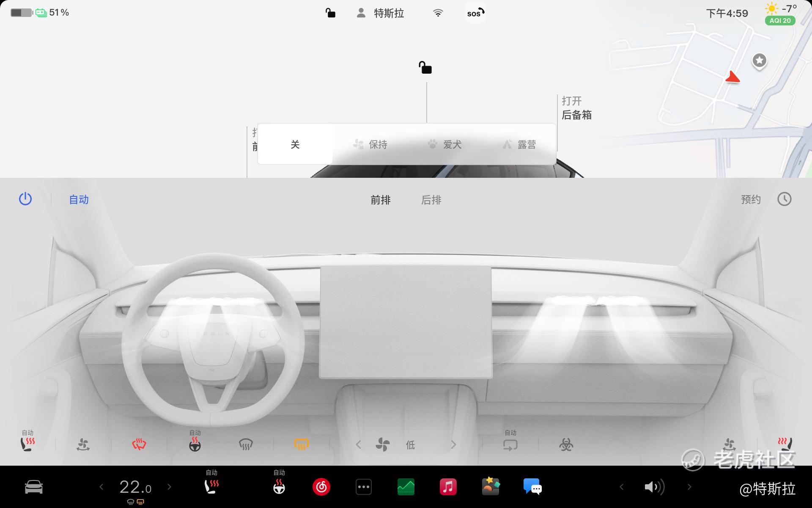Switch to 后排 rear climate tab

431,200
